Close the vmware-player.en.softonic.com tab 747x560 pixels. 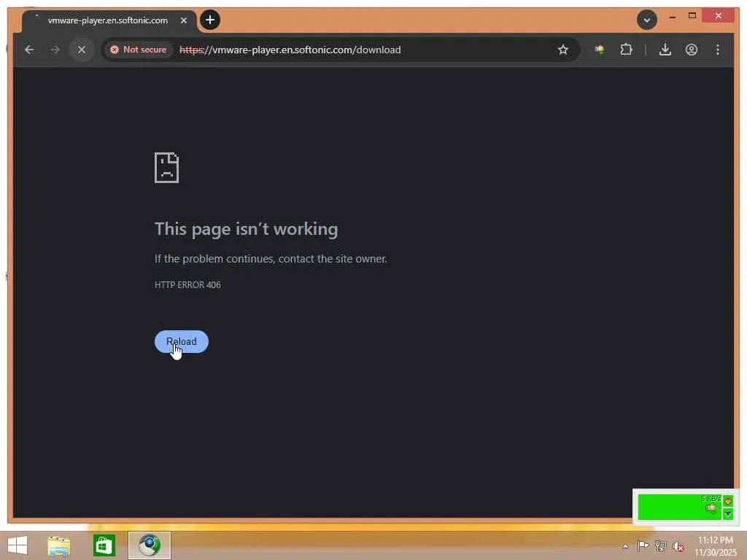pos(184,20)
